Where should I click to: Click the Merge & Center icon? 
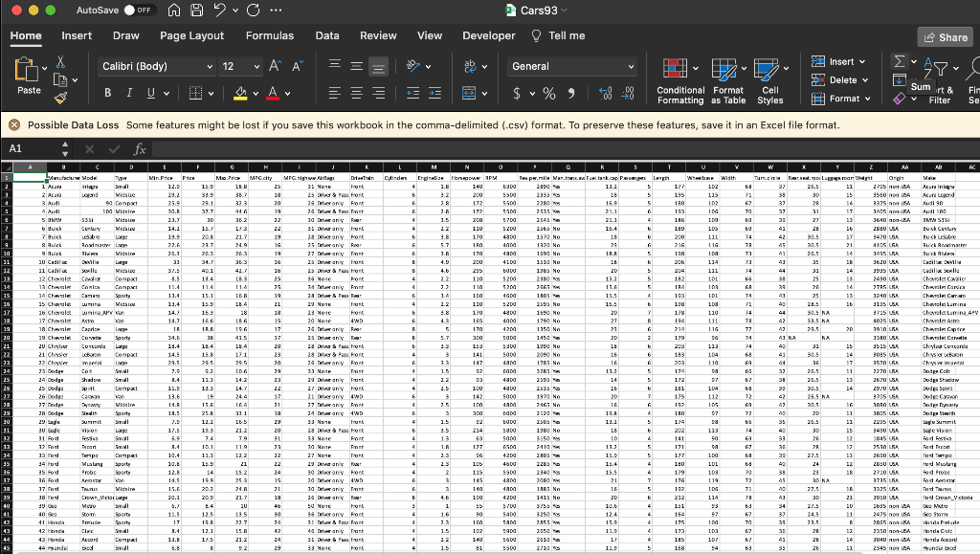click(469, 93)
